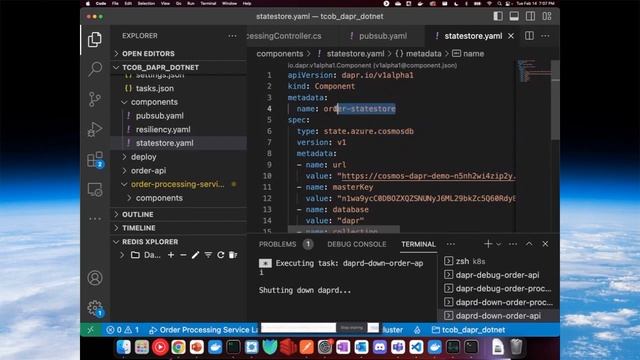The width and height of the screenshot is (640, 360).
Task: Open terminal launch profile dropdown arrow
Action: click(498, 244)
